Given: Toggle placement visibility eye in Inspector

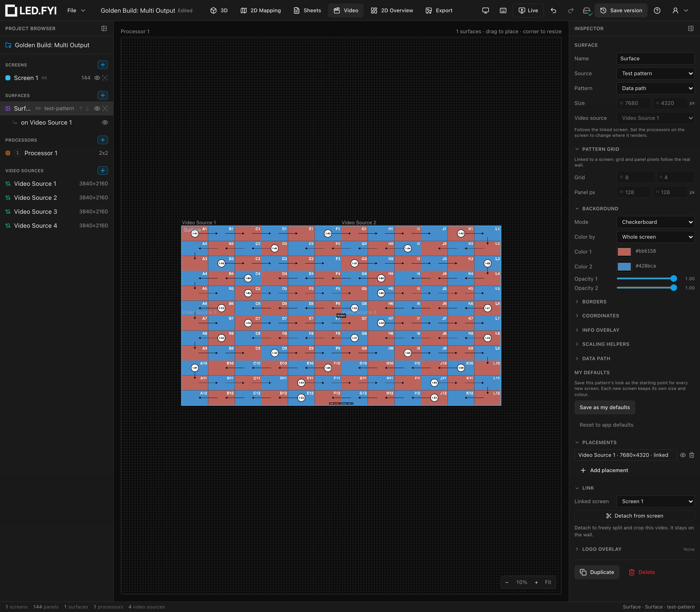Looking at the screenshot, I should (683, 455).
